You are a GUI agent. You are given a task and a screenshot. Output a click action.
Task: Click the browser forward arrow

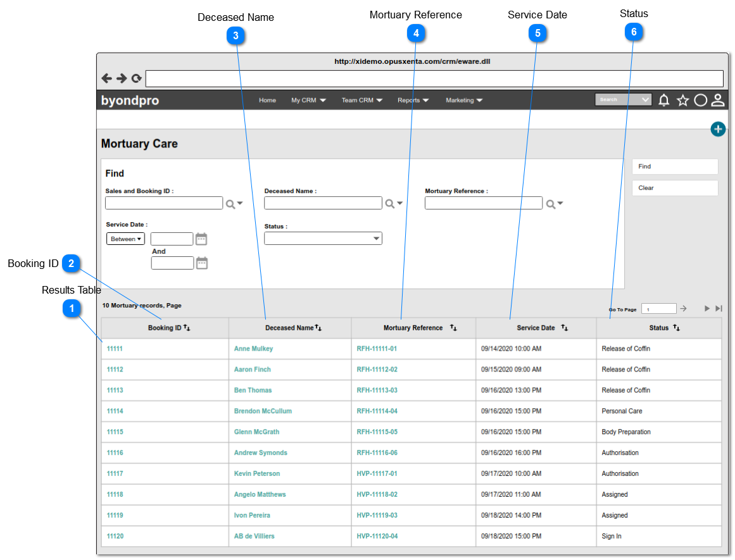pos(122,78)
